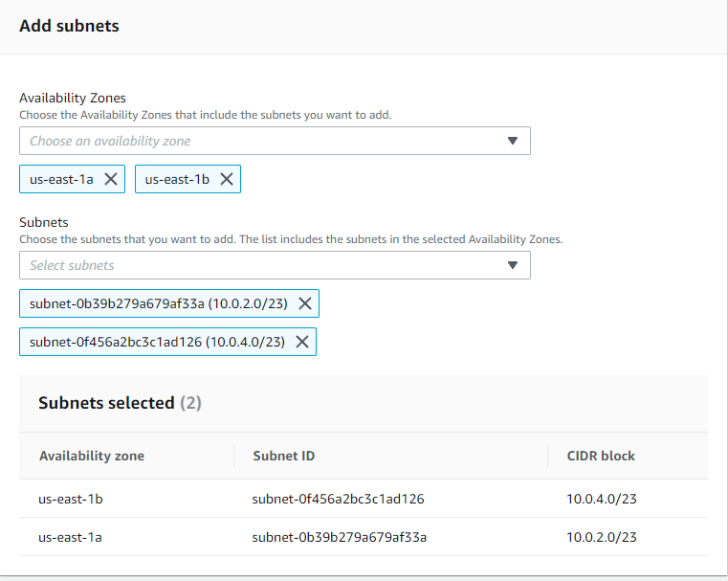Remove subnet-0f456a2bc3c1ad126 from selection
This screenshot has height=581, width=728.
pyautogui.click(x=302, y=342)
